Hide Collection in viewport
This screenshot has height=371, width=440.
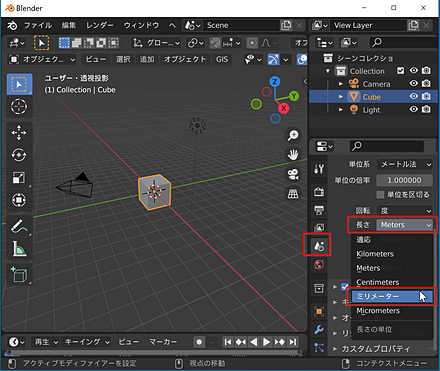coord(413,71)
